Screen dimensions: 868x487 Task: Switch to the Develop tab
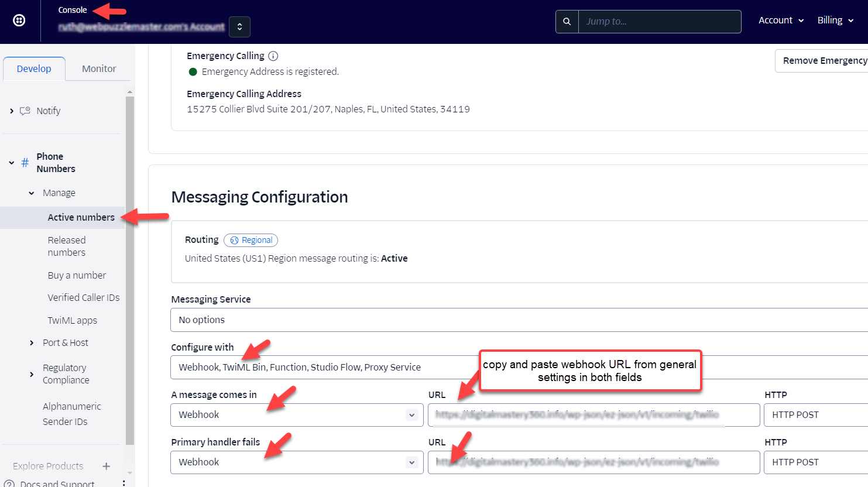tap(34, 68)
